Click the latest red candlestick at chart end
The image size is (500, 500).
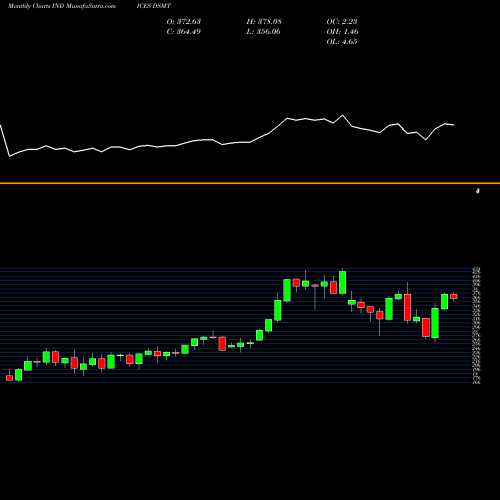pyautogui.click(x=454, y=296)
